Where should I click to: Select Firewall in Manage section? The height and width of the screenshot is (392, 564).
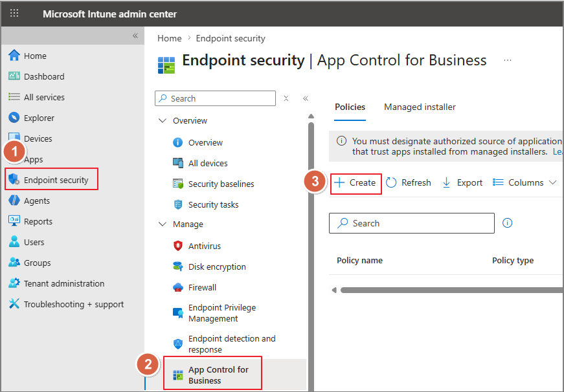click(x=202, y=287)
